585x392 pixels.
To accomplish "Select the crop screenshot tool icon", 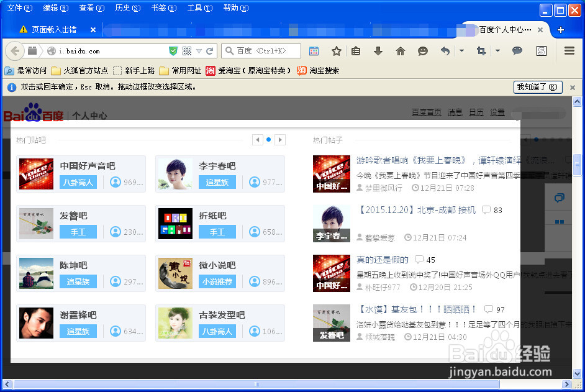I will click(x=481, y=51).
